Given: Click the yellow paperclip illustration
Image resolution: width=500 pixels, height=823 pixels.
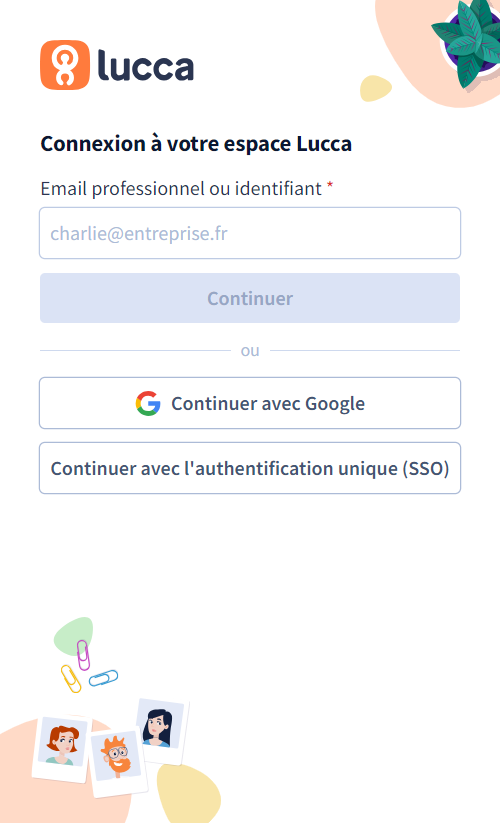Looking at the screenshot, I should tap(71, 679).
